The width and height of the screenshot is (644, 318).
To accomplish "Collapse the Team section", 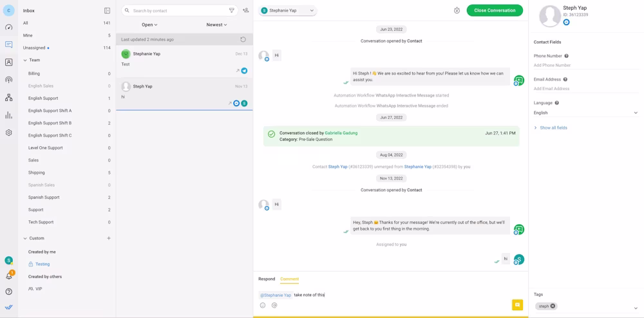I will point(25,60).
